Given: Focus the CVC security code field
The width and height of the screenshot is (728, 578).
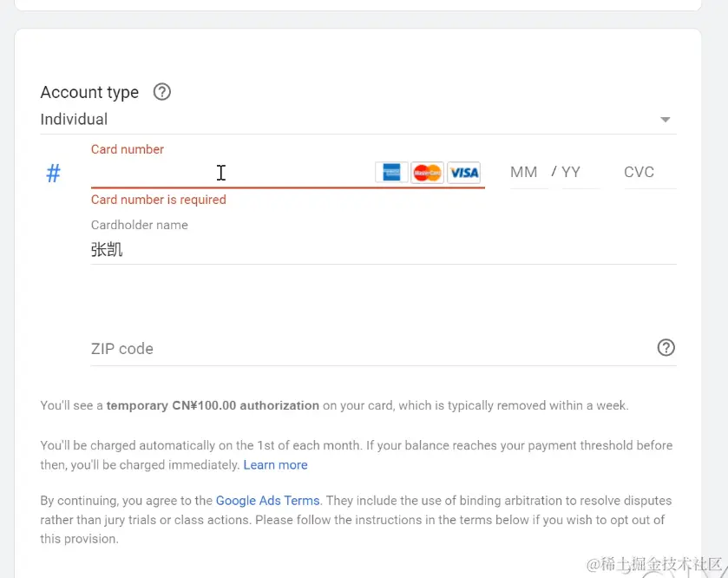Looking at the screenshot, I should tap(650, 173).
